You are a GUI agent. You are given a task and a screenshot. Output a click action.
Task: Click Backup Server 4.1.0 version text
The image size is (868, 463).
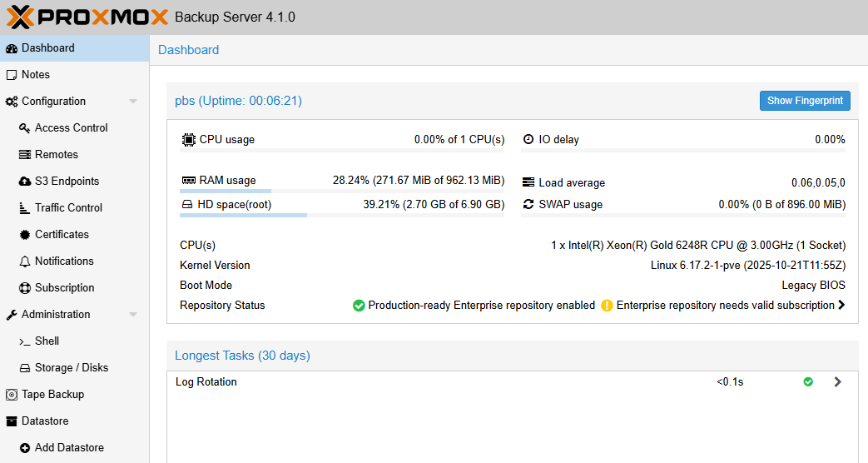click(x=235, y=17)
